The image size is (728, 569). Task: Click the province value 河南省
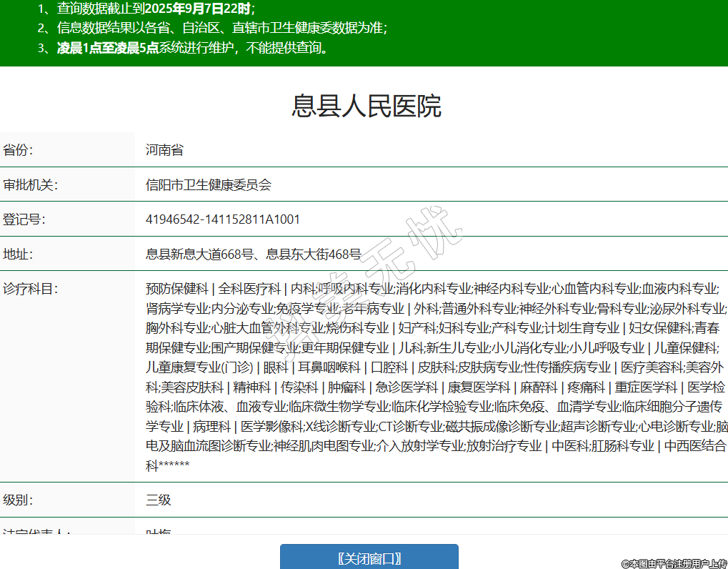tap(164, 150)
